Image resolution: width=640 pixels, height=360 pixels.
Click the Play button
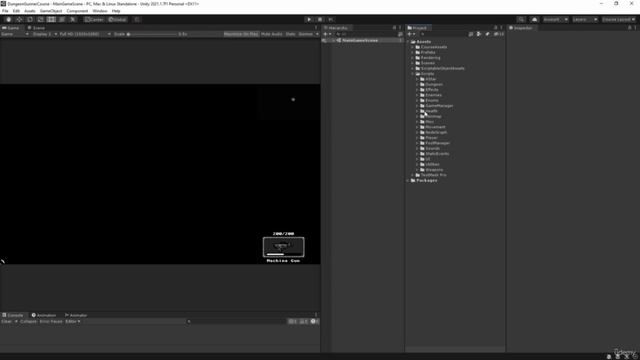pos(309,20)
